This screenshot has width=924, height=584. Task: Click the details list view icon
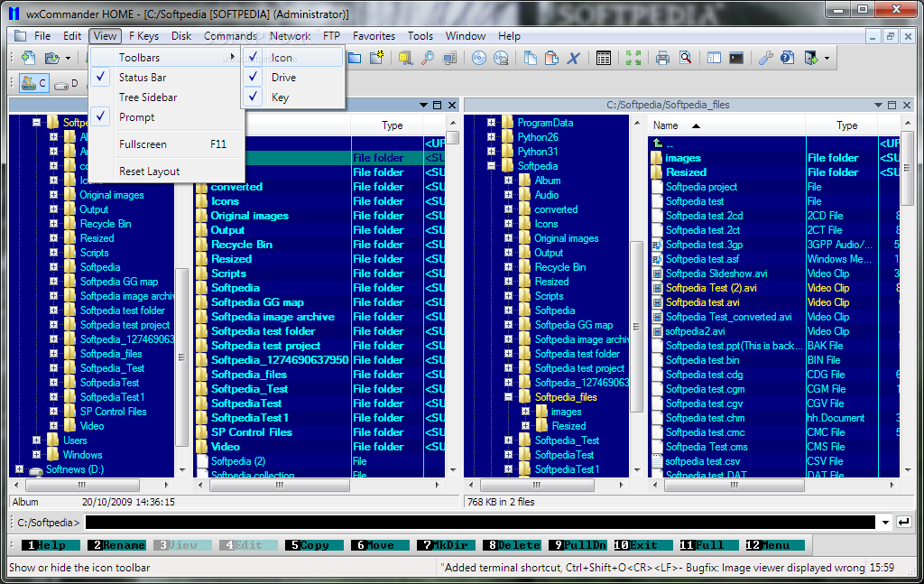604,58
